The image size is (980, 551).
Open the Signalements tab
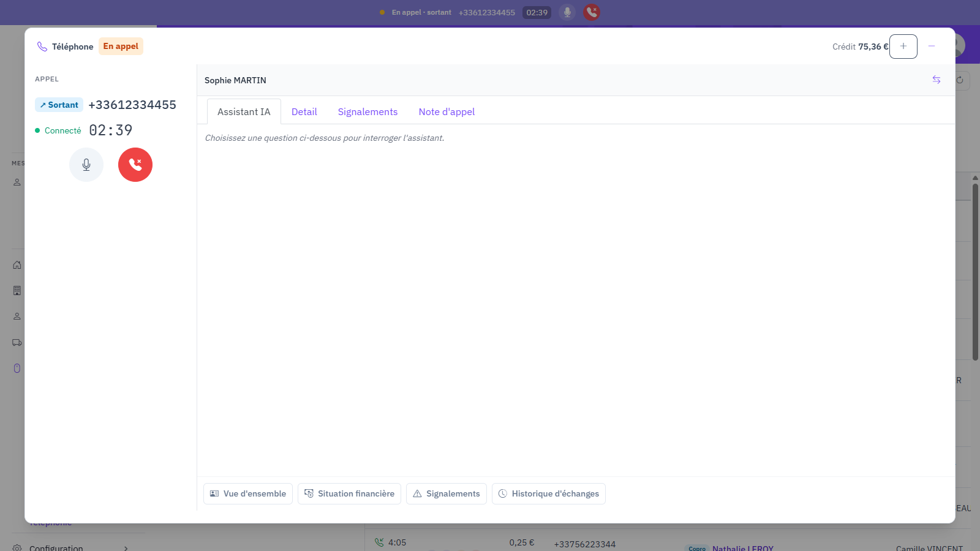(x=367, y=111)
